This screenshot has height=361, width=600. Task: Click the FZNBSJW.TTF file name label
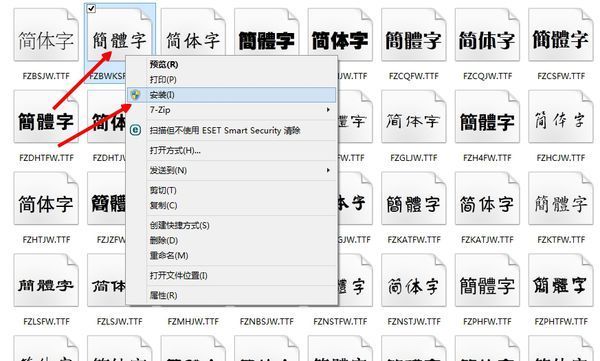pos(267,321)
